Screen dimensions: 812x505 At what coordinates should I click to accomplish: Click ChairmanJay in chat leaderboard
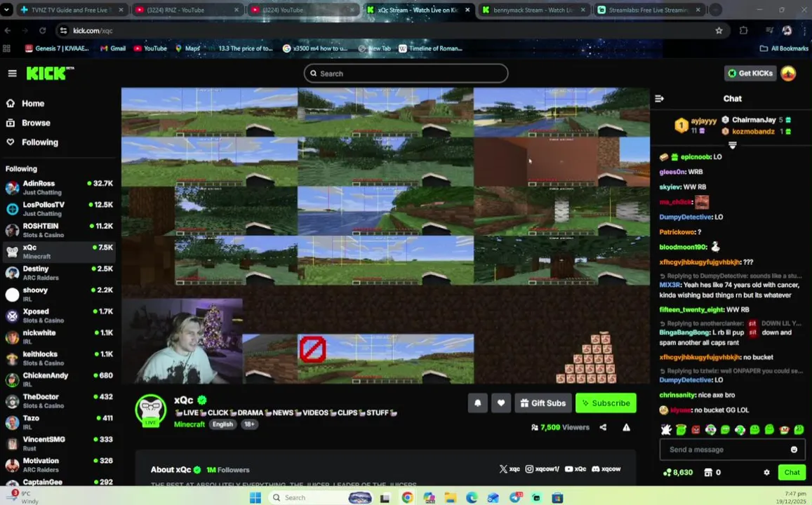pyautogui.click(x=757, y=120)
